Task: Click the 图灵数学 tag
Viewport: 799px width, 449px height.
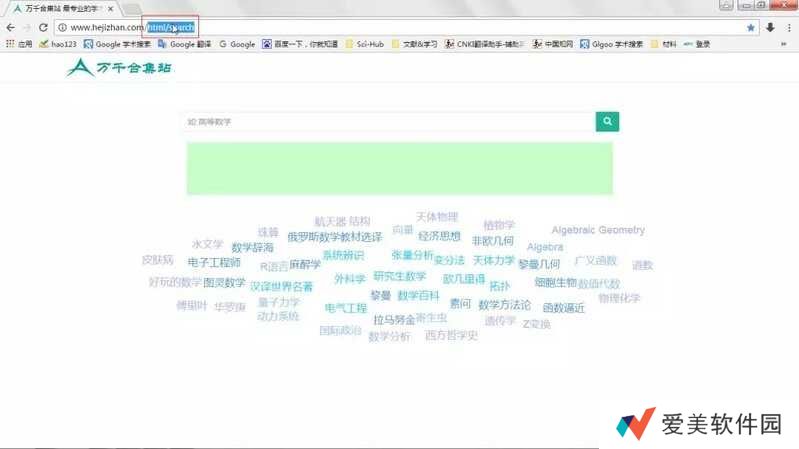Action: [224, 282]
